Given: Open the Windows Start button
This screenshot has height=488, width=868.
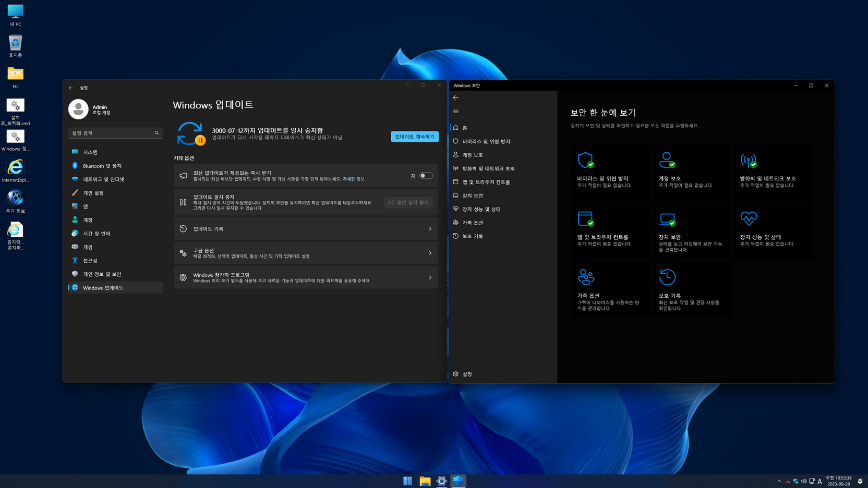Looking at the screenshot, I should (x=407, y=481).
